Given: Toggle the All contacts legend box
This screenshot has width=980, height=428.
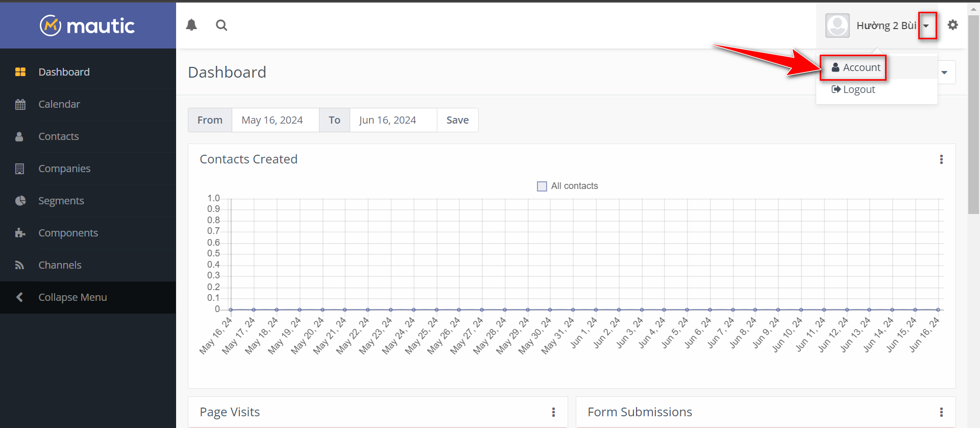Looking at the screenshot, I should 542,186.
